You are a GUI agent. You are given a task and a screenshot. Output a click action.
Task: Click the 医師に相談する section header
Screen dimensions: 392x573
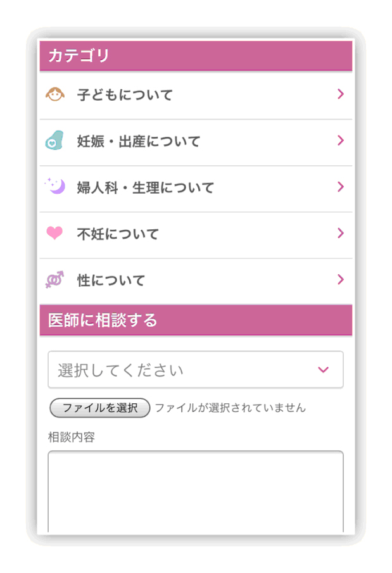196,320
